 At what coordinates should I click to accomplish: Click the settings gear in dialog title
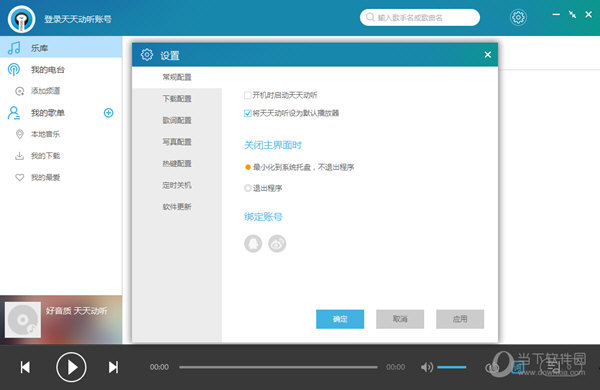(147, 55)
